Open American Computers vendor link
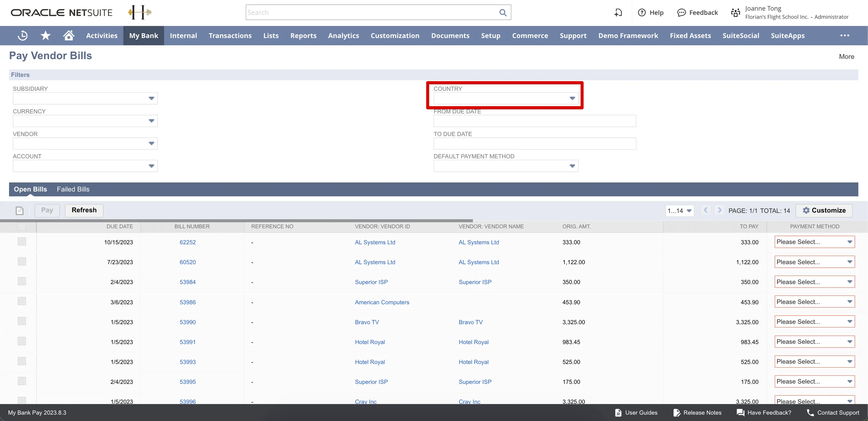The image size is (868, 421). (x=382, y=302)
